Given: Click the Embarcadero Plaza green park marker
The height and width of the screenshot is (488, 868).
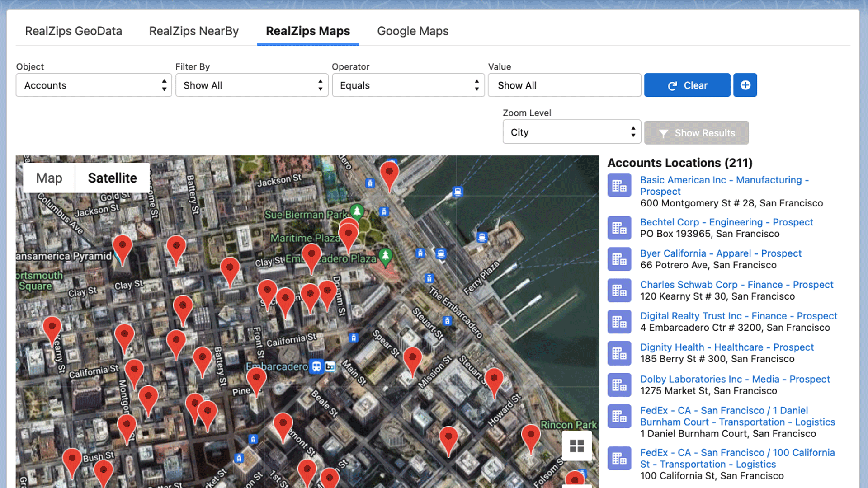Looking at the screenshot, I should pyautogui.click(x=385, y=257).
